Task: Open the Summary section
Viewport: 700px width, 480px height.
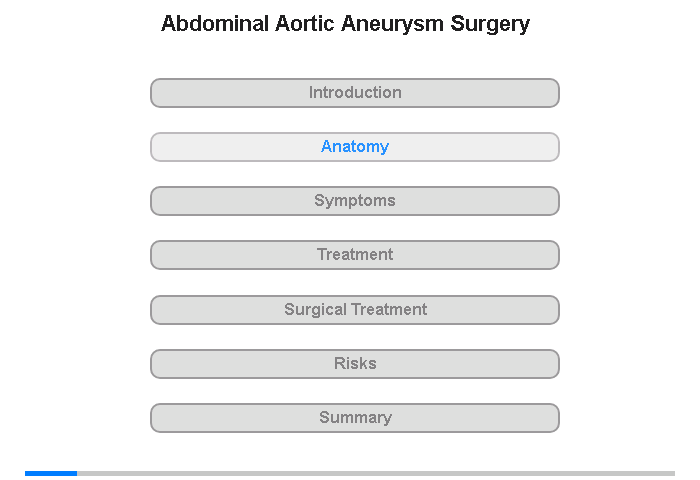Action: point(355,418)
